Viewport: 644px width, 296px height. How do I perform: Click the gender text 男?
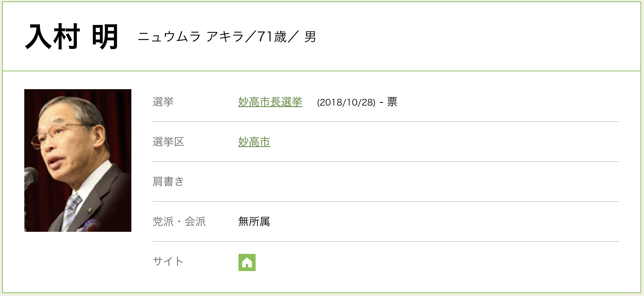click(x=310, y=37)
